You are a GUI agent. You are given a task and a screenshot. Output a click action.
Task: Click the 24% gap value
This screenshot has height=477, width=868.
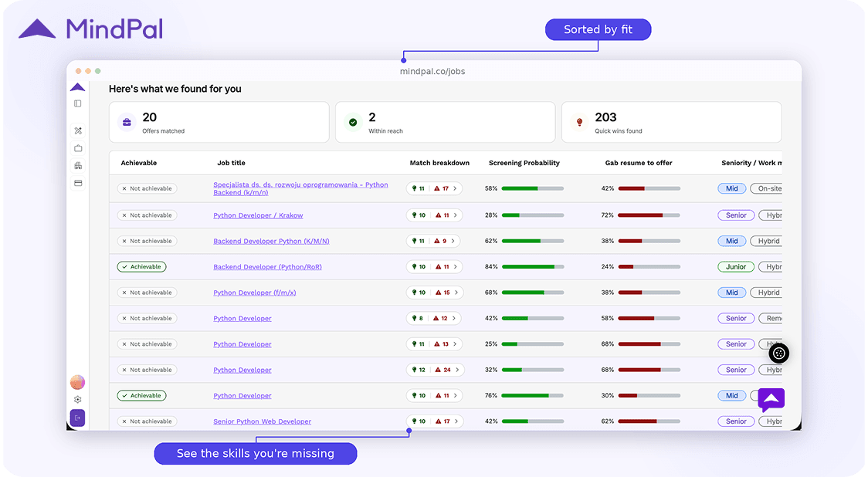[608, 267]
